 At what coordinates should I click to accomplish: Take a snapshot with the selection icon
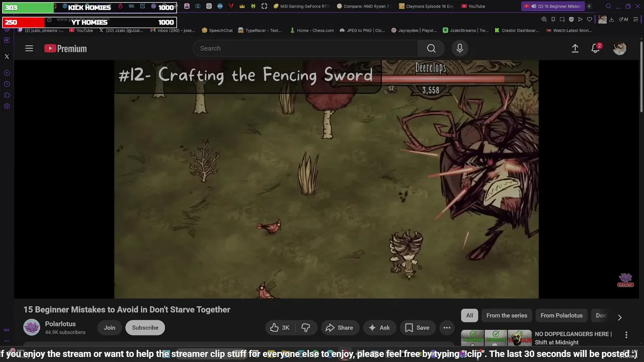tap(562, 19)
